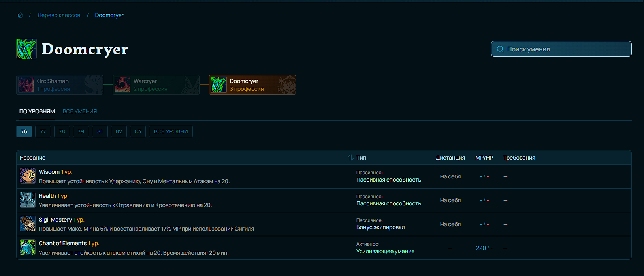The image size is (644, 276).
Task: Click the Дистанция column header
Action: coord(450,158)
